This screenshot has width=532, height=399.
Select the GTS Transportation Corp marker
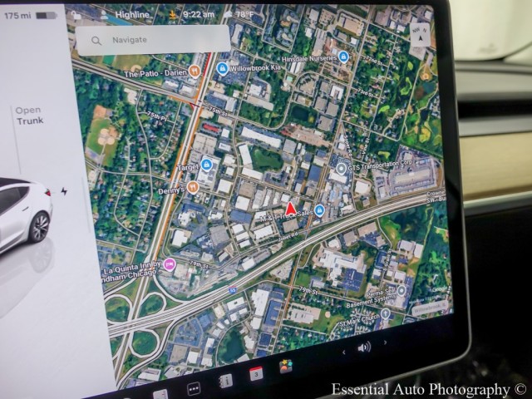coord(341,168)
